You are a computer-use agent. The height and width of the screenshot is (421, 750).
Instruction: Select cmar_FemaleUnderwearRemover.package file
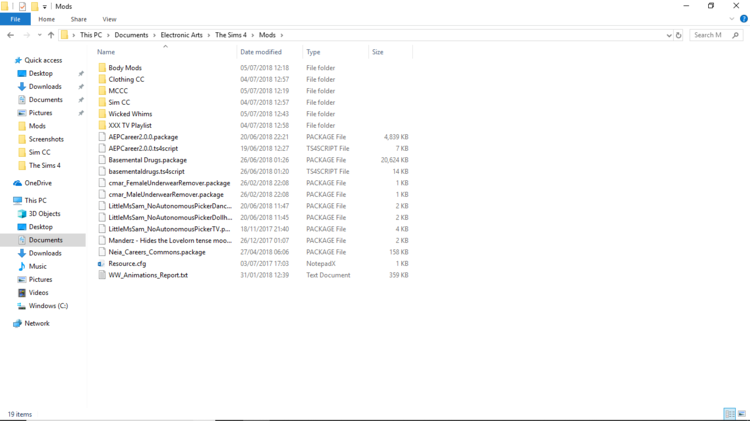(169, 183)
